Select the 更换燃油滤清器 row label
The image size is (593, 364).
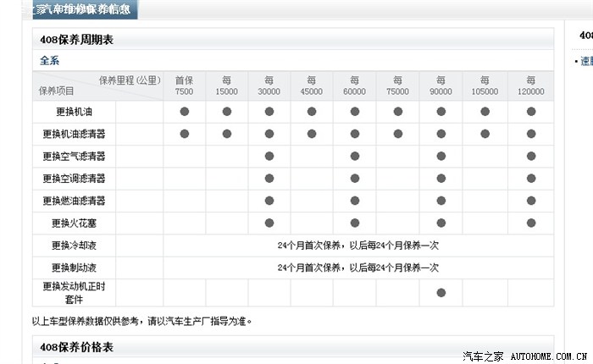click(x=75, y=201)
